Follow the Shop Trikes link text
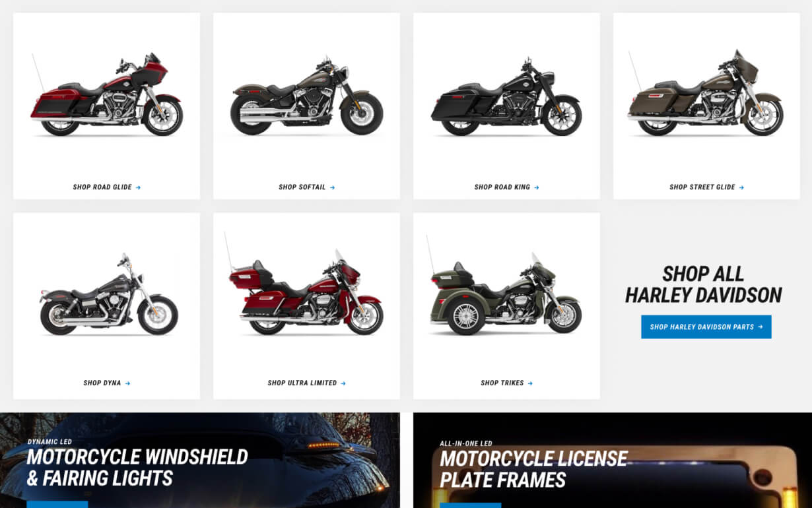The image size is (812, 508). coord(502,383)
